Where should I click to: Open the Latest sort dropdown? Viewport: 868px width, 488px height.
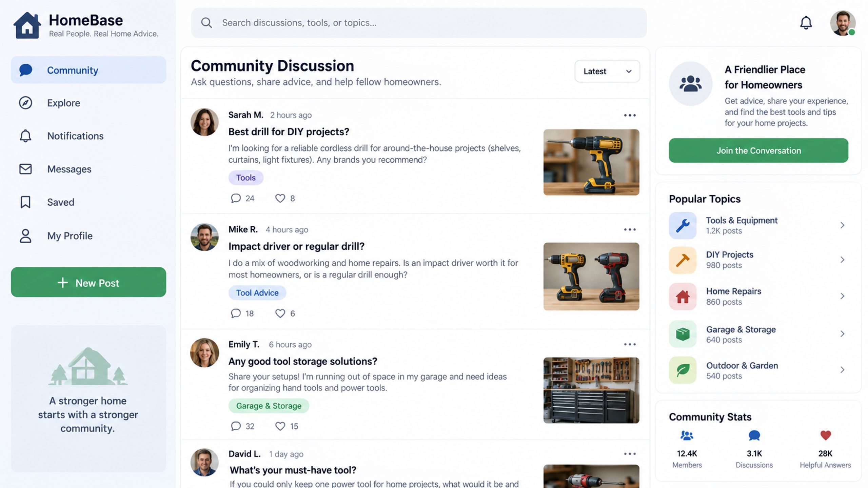pyautogui.click(x=607, y=71)
